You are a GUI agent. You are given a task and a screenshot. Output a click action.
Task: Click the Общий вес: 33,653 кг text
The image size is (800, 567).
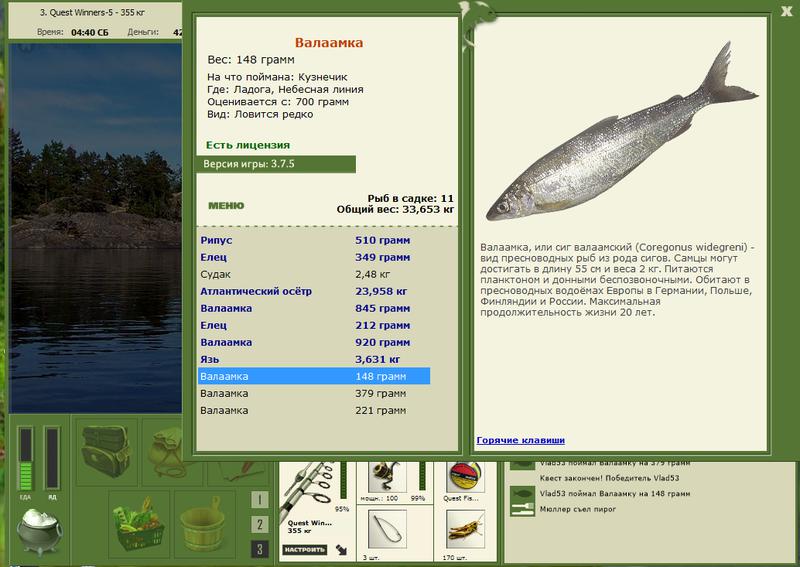pos(395,209)
